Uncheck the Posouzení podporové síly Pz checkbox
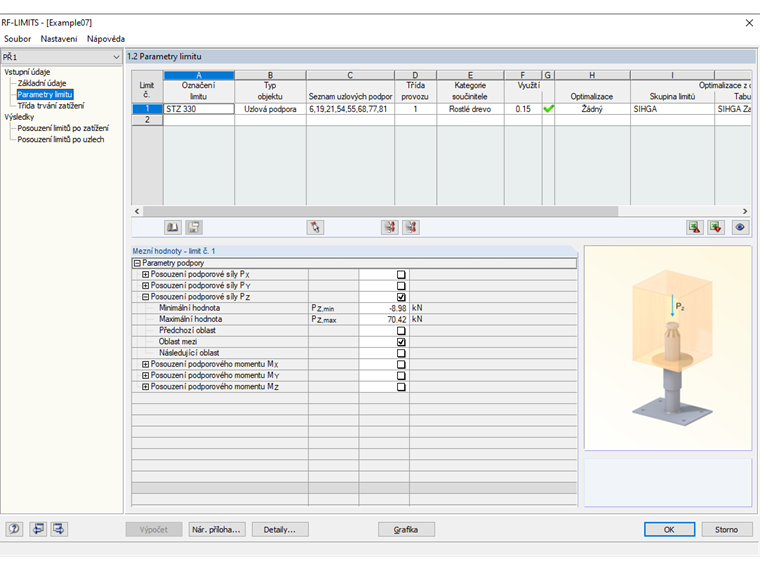The image size is (760, 570). pos(401,297)
